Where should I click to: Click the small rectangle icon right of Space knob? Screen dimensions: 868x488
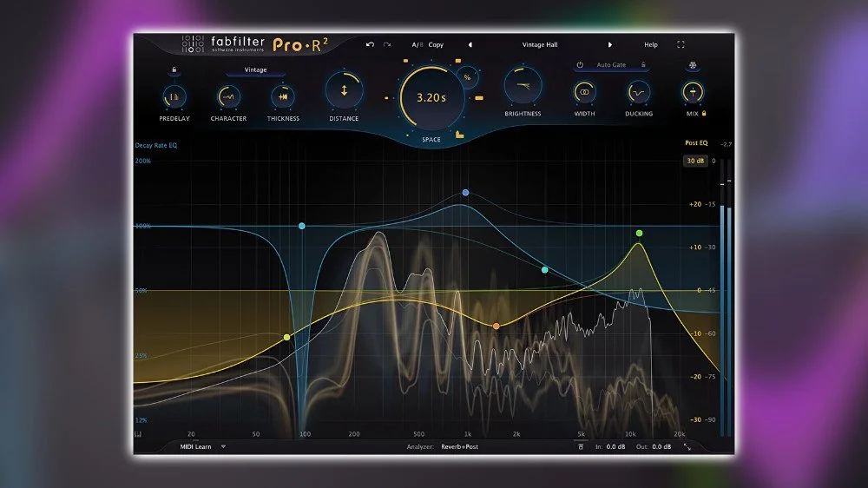coord(479,98)
